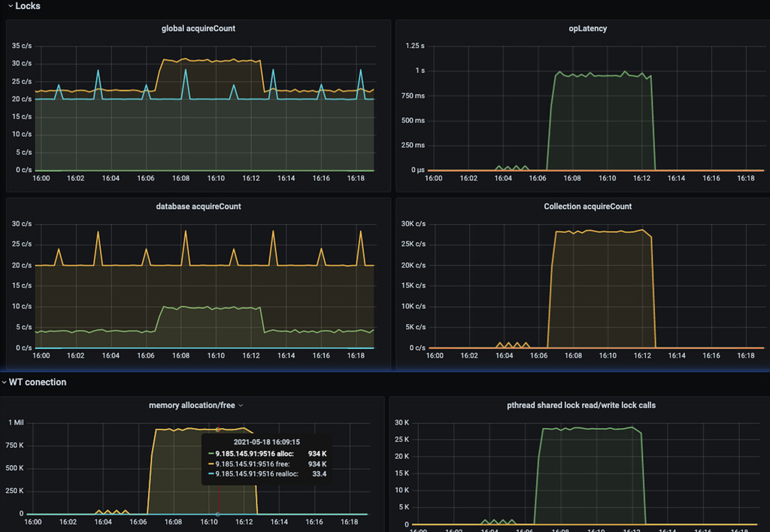This screenshot has width=770, height=532.
Task: Click the cyan hover point on memory graph baseline
Action: pyautogui.click(x=217, y=514)
